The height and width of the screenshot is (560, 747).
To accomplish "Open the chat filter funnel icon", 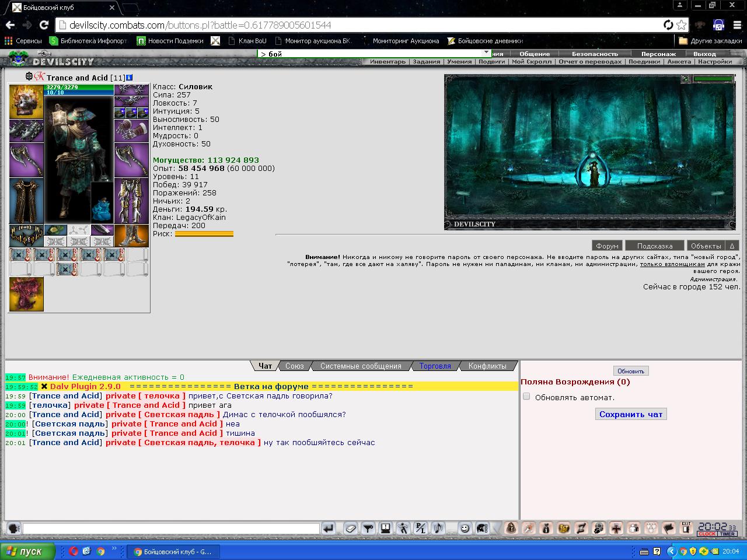I will [x=368, y=528].
